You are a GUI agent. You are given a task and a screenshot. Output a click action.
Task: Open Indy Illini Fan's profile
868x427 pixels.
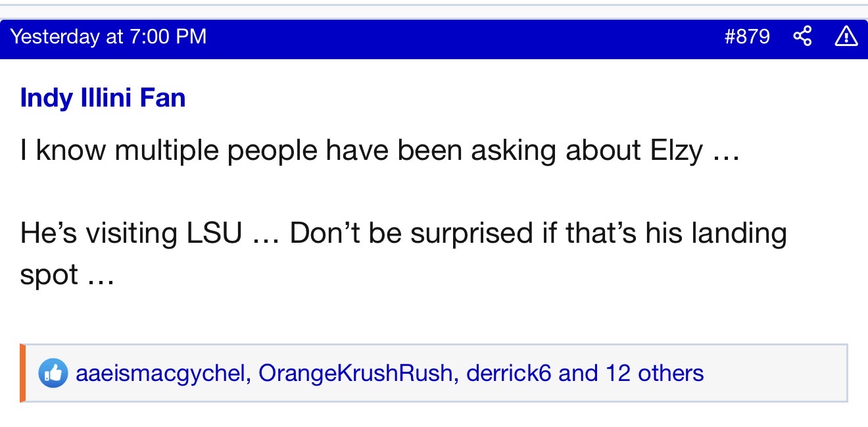pyautogui.click(x=103, y=98)
